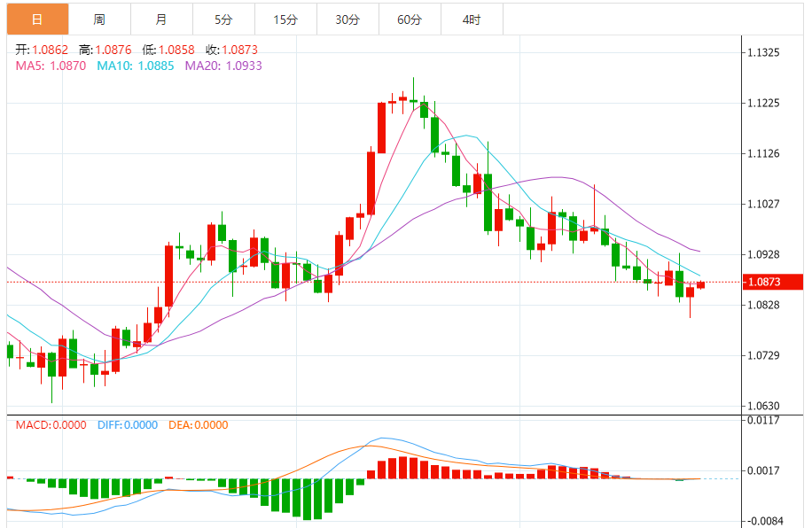Viewport: 812px width, 528px height.
Task: Click the 开:1.0862 open price value
Action: pyautogui.click(x=42, y=50)
